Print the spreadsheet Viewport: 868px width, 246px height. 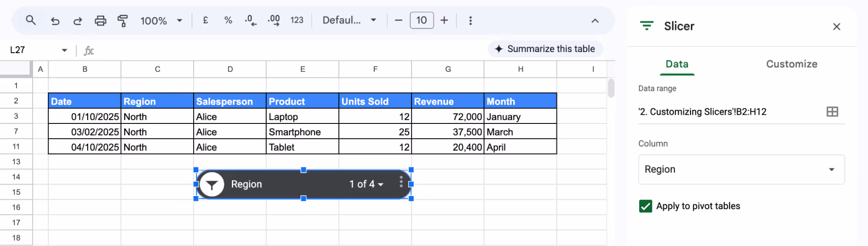pyautogui.click(x=100, y=20)
